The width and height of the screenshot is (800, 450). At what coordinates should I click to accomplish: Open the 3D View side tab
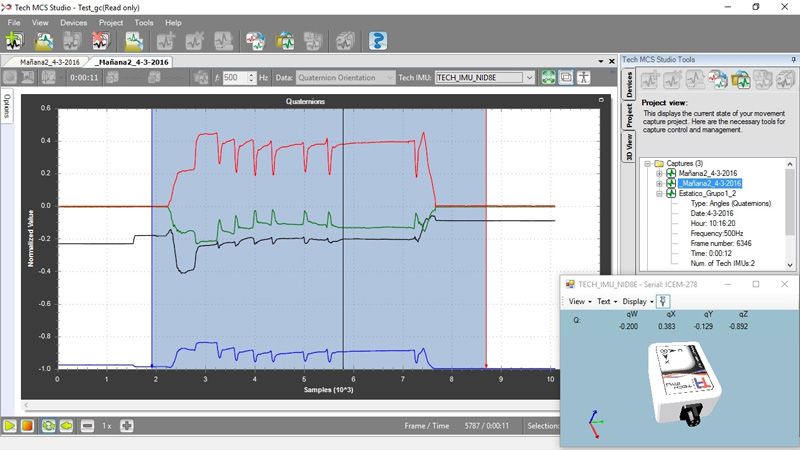coord(630,145)
